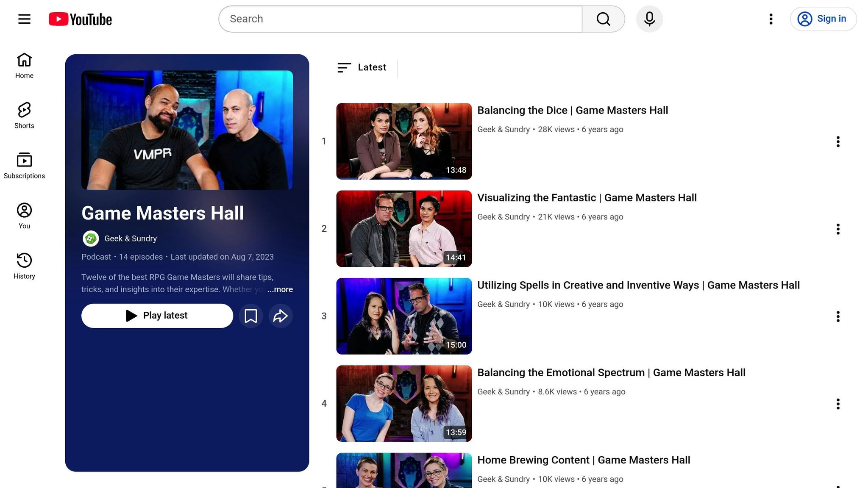Activate voice search microphone

[x=649, y=19]
